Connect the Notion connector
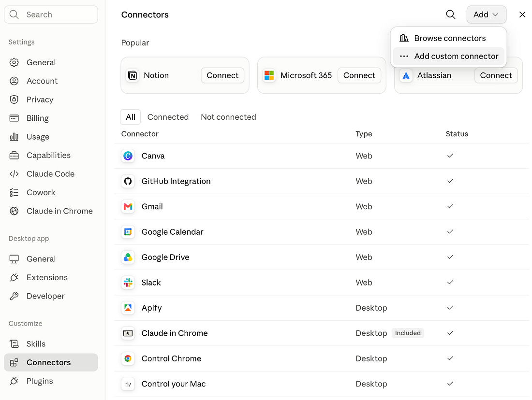This screenshot has width=532, height=400. click(222, 75)
